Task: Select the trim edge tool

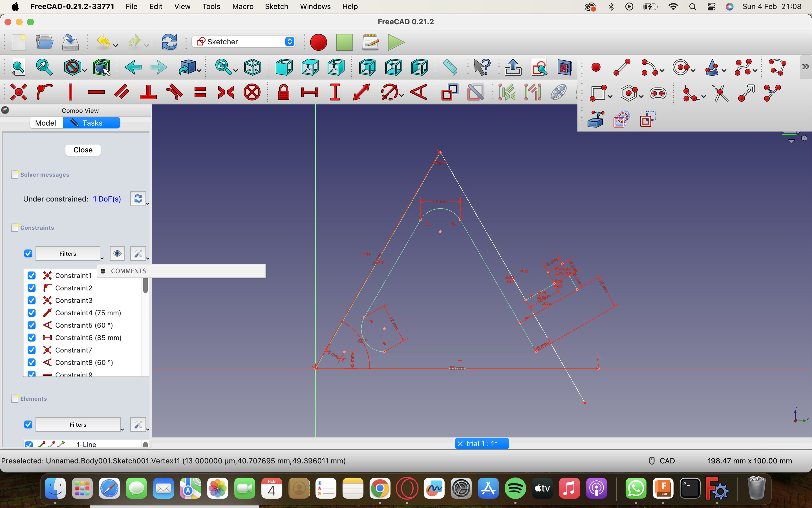Action: 721,93
